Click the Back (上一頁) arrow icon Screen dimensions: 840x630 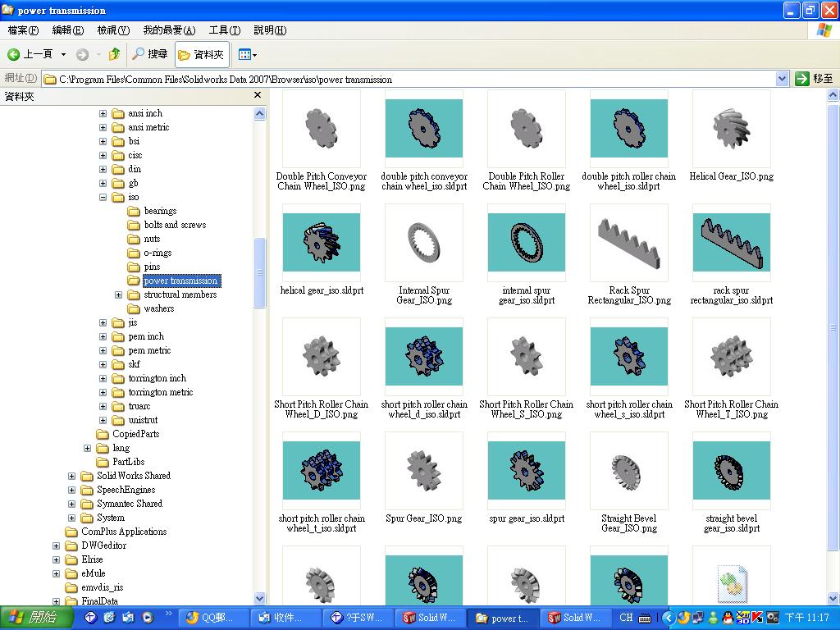[13, 54]
